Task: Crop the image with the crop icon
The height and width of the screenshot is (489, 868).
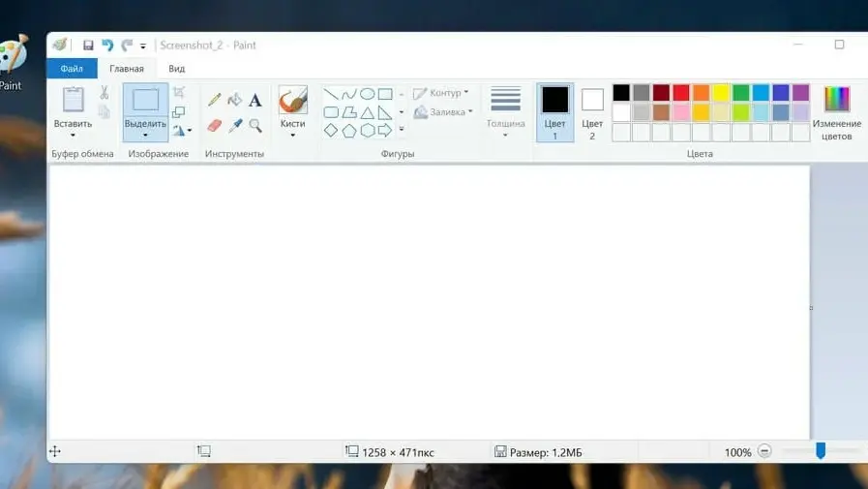Action: click(x=179, y=92)
